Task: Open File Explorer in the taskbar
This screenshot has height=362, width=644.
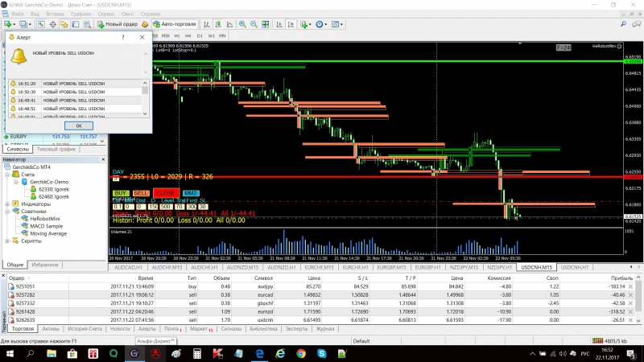Action: click(x=52, y=353)
